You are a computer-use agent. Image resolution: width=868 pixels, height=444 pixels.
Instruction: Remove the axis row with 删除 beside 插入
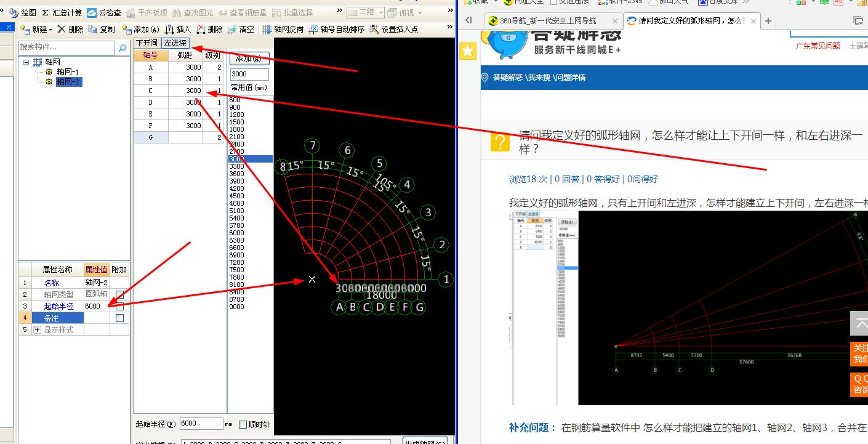(x=210, y=29)
